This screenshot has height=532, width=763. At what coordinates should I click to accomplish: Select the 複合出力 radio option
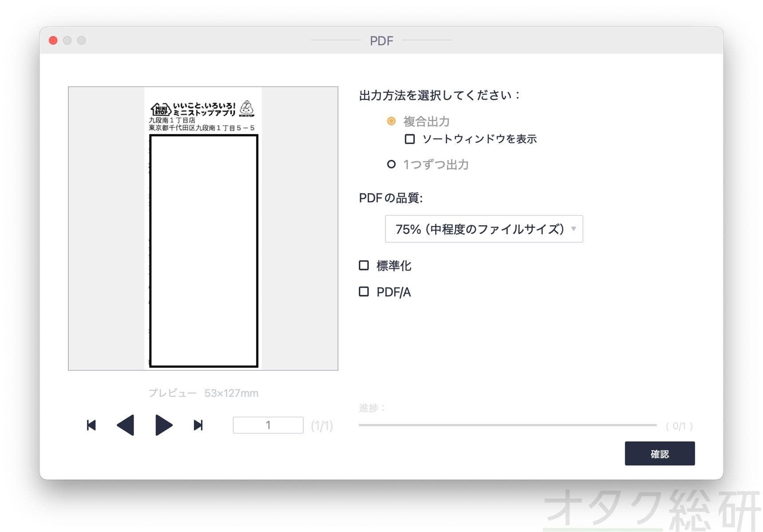(x=391, y=121)
